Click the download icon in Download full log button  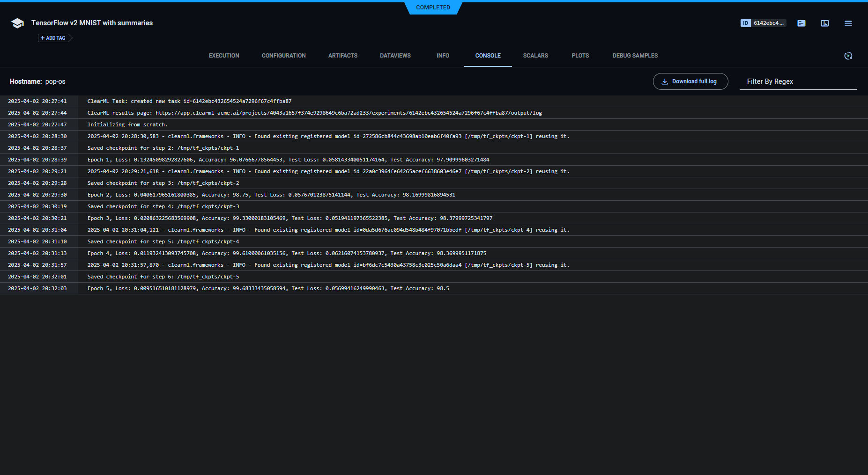point(665,81)
